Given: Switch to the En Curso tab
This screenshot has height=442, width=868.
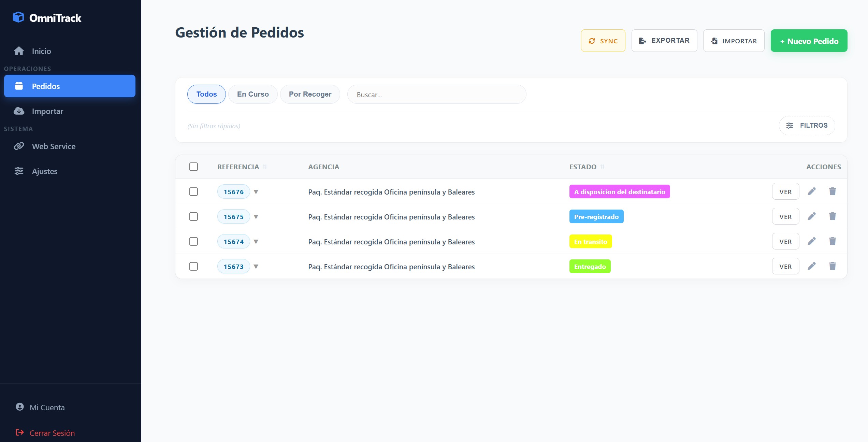Looking at the screenshot, I should pos(253,94).
